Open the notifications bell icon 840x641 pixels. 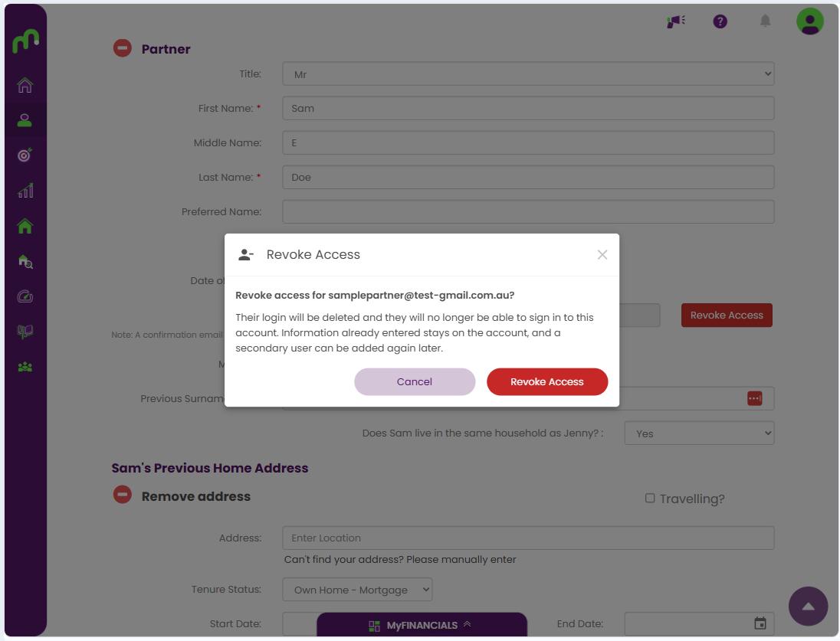[x=765, y=21]
